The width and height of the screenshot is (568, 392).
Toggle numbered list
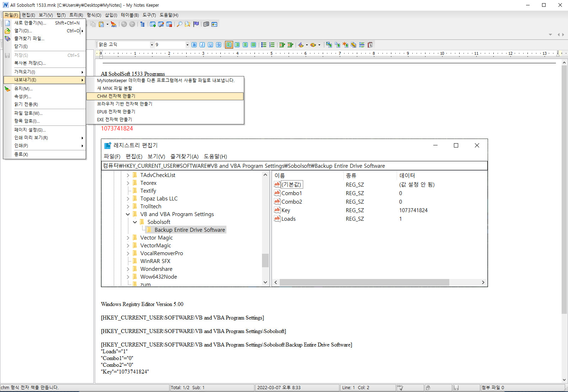click(272, 45)
